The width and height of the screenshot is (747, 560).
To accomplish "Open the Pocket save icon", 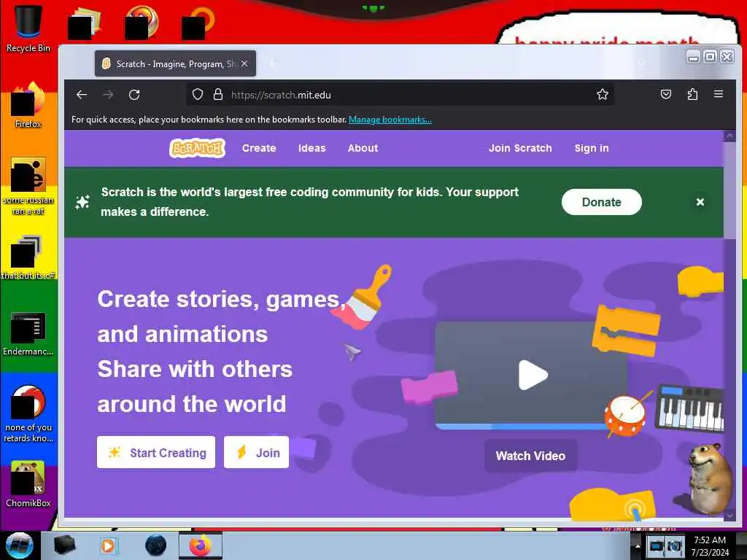I will pyautogui.click(x=665, y=94).
